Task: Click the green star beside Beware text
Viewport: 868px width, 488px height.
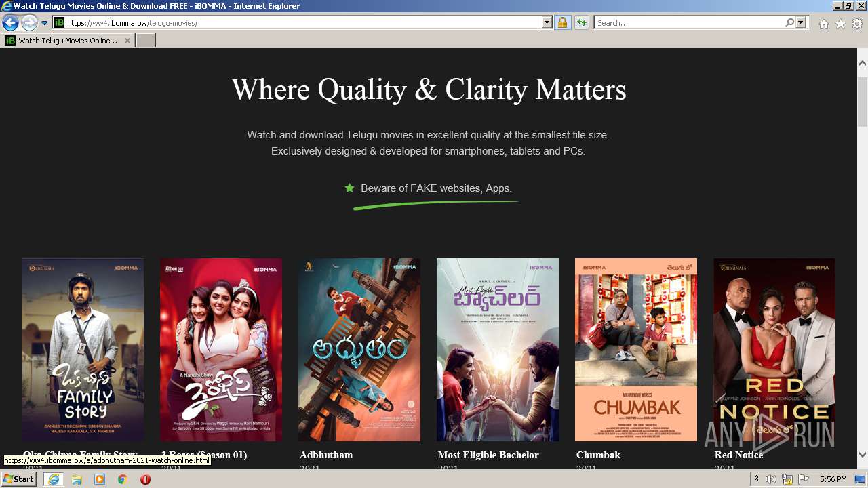Action: pyautogui.click(x=349, y=188)
